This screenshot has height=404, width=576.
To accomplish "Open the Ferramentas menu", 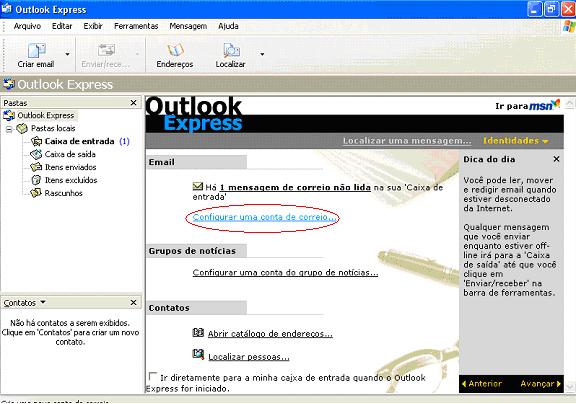I will (x=136, y=26).
